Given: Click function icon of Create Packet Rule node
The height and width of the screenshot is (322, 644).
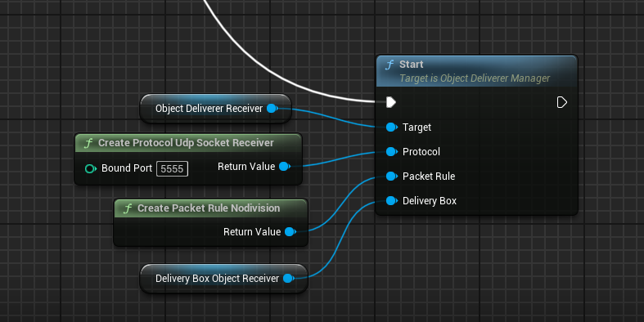Looking at the screenshot, I should click(x=128, y=208).
